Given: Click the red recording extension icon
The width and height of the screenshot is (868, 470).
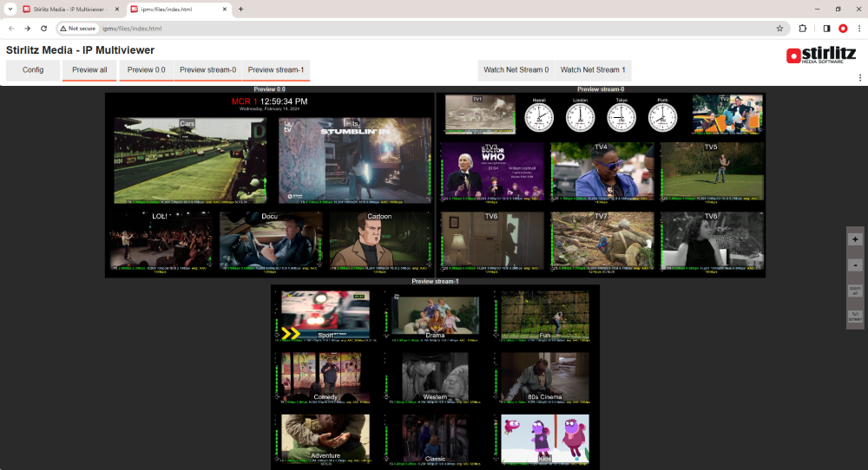Looking at the screenshot, I should pyautogui.click(x=843, y=29).
